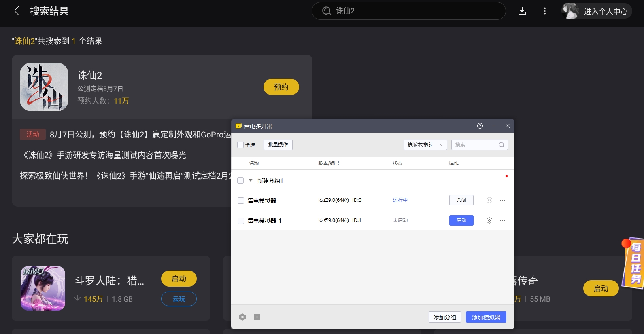Click the back arrow beside 搜索结果
The width and height of the screenshot is (644, 334).
[17, 11]
